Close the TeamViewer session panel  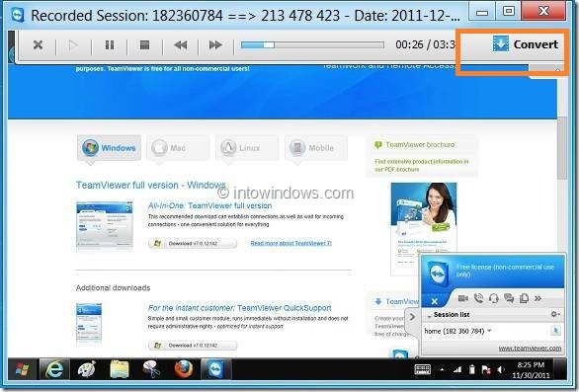coord(435,301)
